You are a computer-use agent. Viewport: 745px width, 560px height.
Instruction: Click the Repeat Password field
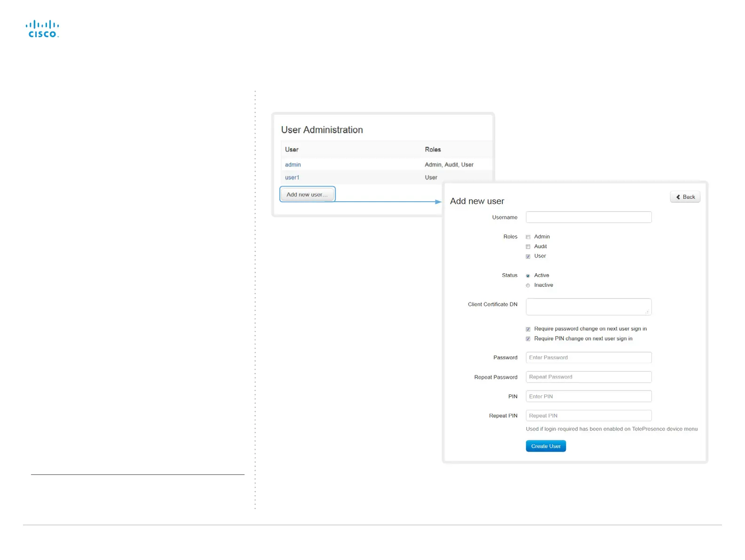[588, 377]
